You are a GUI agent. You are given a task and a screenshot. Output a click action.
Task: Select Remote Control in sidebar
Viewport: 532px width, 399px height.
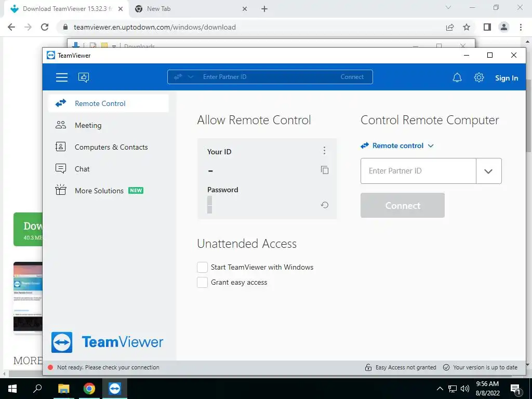coord(109,103)
